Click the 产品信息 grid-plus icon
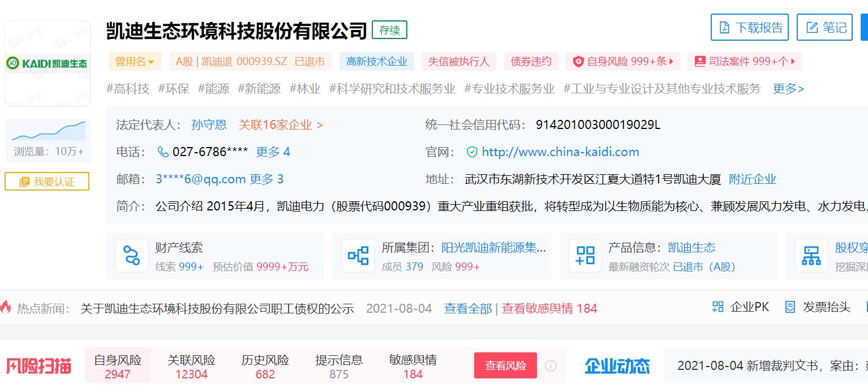Viewport: 868px width, 388px height. [x=585, y=256]
